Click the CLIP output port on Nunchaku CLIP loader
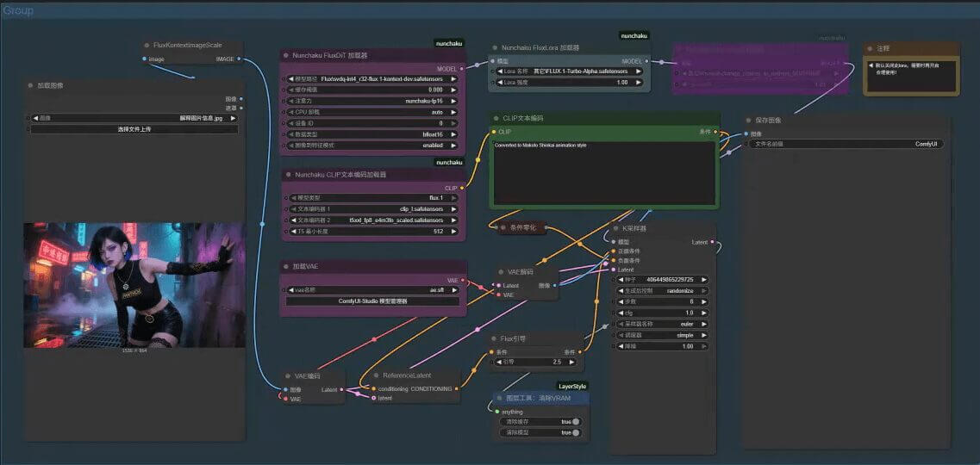 point(462,187)
